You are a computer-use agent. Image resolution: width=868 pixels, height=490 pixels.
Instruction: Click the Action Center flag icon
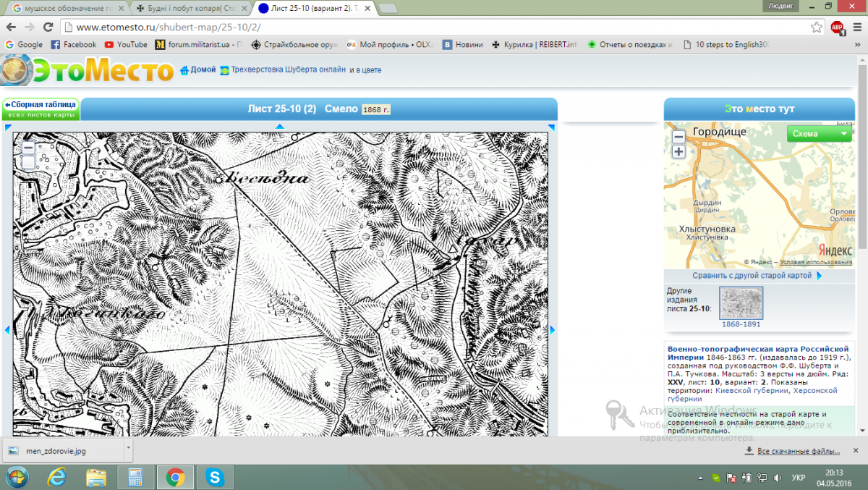coord(732,478)
